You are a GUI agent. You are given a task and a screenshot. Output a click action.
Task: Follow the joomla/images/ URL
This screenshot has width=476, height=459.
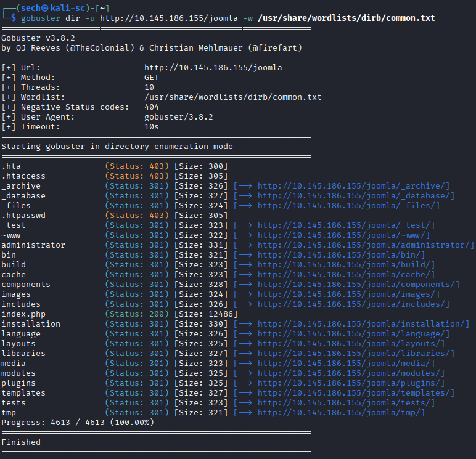point(347,294)
